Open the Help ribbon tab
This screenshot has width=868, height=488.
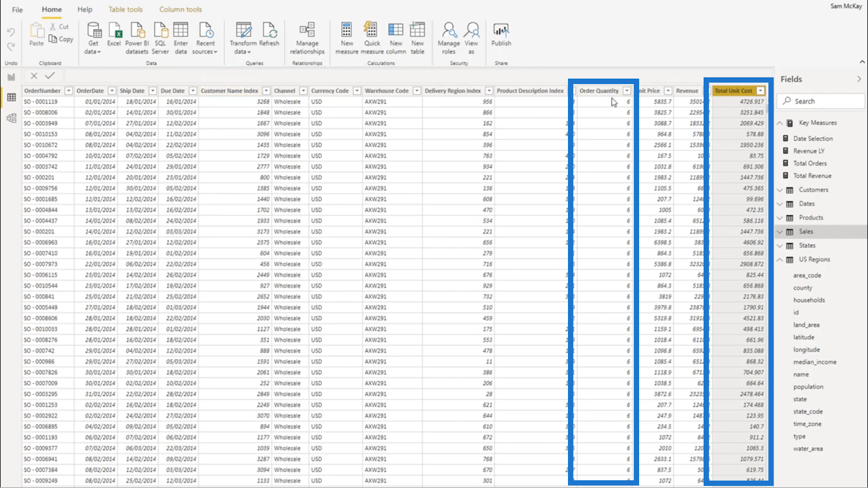pyautogui.click(x=85, y=10)
